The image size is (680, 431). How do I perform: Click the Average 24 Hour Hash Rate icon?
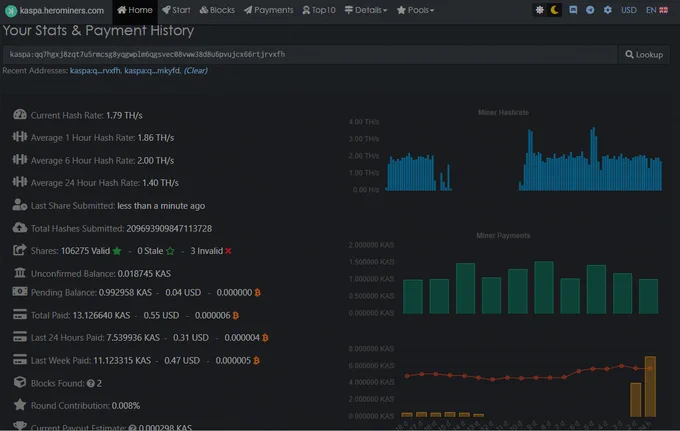tap(20, 182)
